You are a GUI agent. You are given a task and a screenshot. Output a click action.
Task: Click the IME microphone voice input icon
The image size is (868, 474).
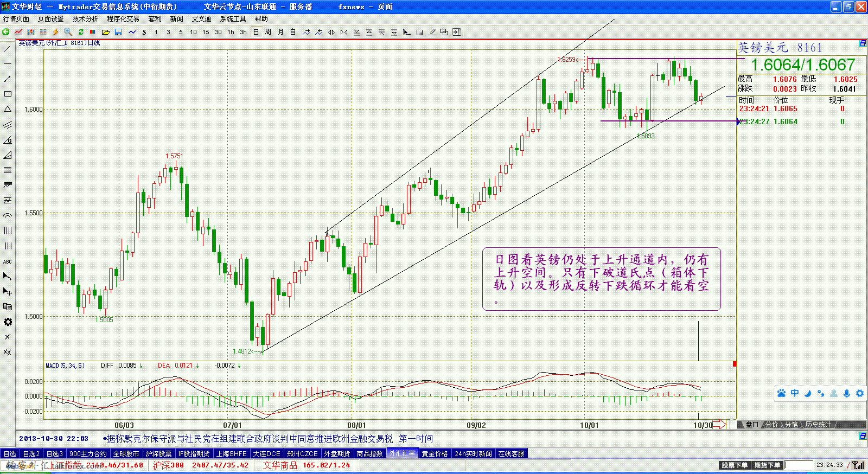(847, 393)
